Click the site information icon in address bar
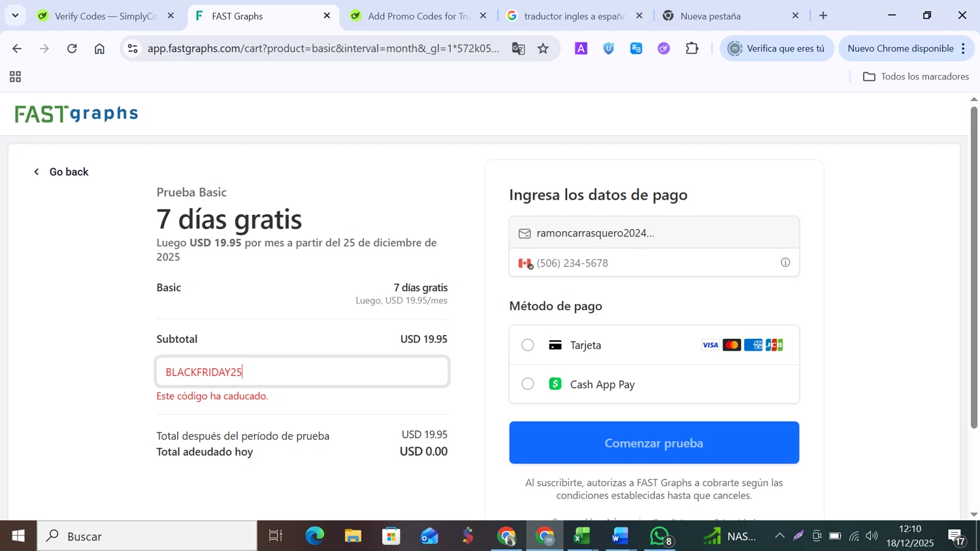 (133, 48)
